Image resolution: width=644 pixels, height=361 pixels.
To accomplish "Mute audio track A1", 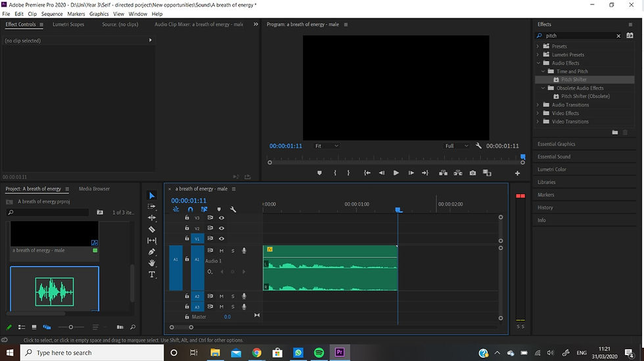I will (x=221, y=251).
